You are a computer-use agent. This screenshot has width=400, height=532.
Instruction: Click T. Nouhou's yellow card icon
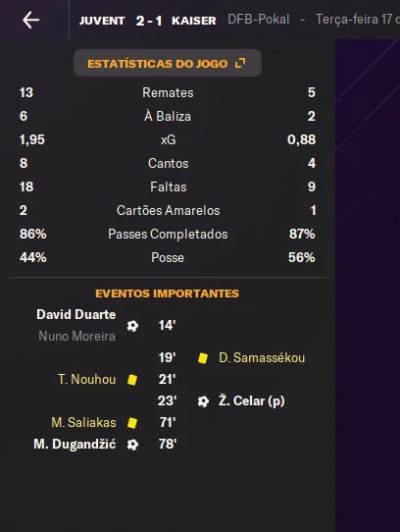(132, 380)
